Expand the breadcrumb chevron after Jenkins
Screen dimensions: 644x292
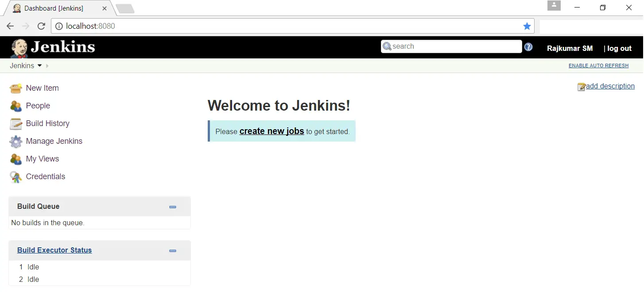[x=47, y=66]
